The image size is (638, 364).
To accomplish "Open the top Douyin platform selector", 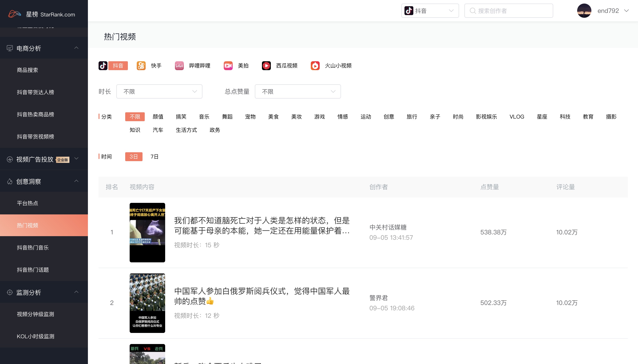I will (x=430, y=11).
